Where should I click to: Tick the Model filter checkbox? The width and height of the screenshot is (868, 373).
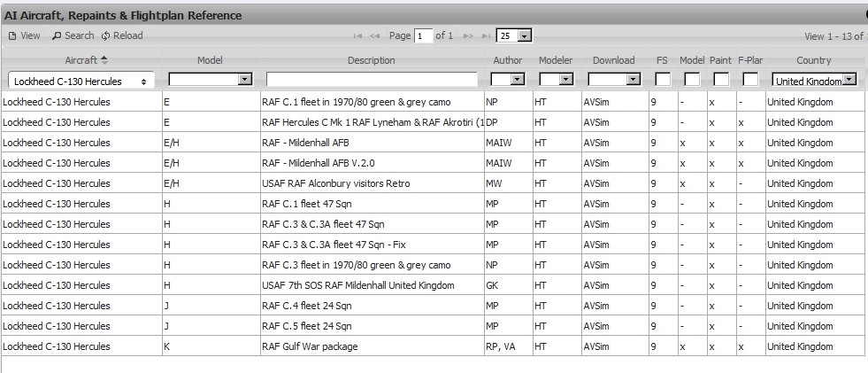[x=692, y=80]
